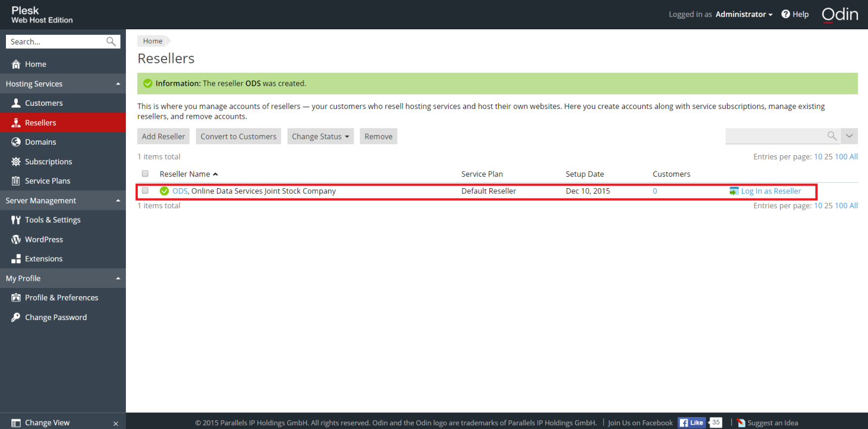
Task: Go to Tools & Settings
Action: [53, 220]
